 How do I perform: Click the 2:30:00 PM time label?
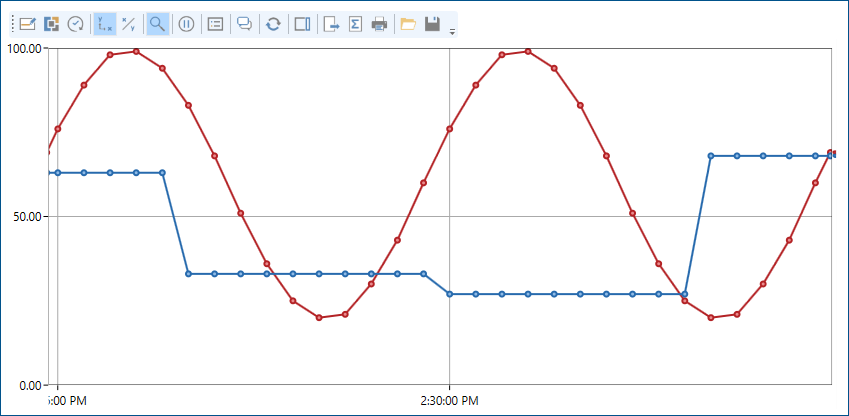point(449,401)
